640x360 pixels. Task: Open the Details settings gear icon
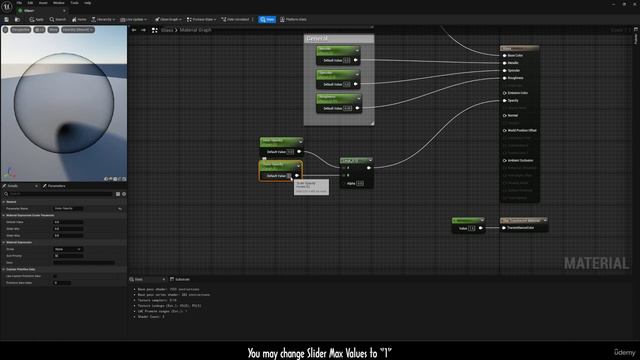click(x=124, y=194)
